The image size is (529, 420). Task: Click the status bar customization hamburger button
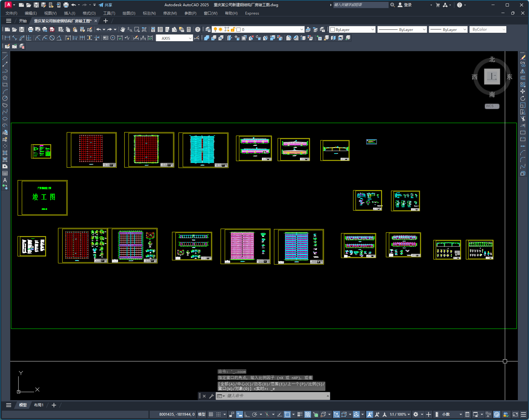click(523, 414)
